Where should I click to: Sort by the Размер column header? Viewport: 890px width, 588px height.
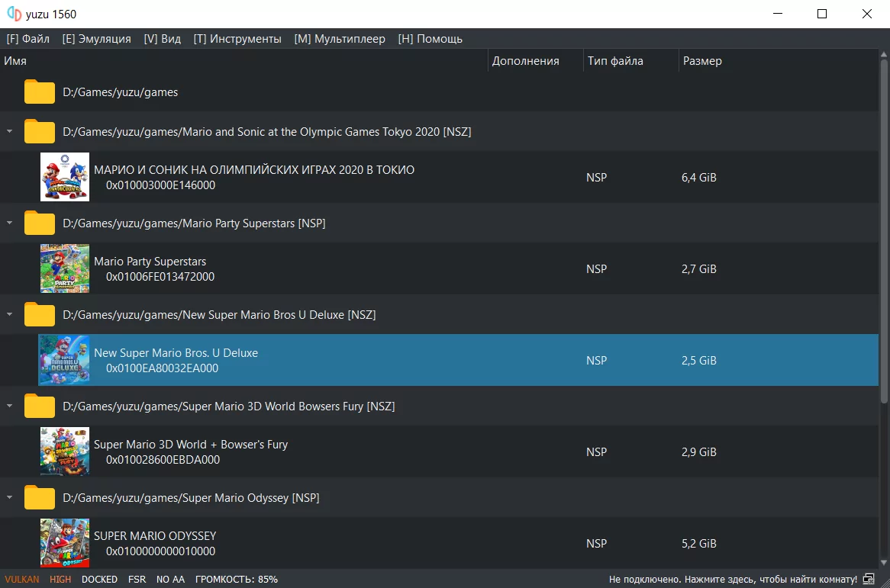click(779, 61)
